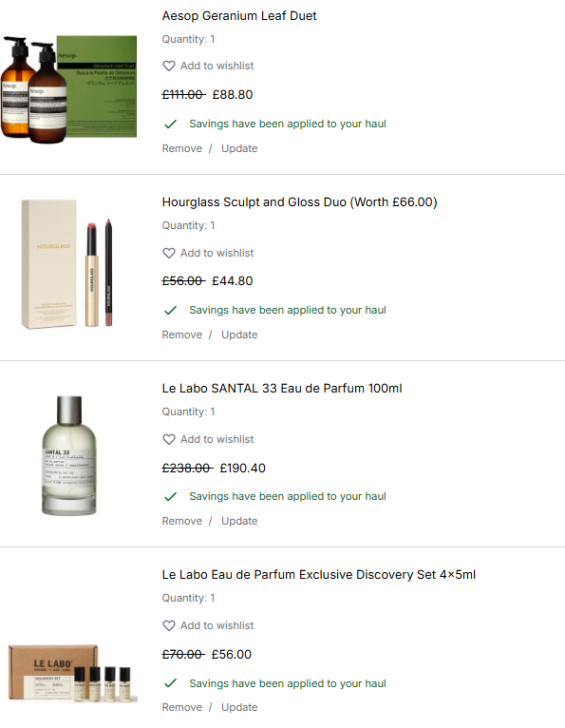This screenshot has width=565, height=728.
Task: Click heart icon for Hourglass Sculpt and Gloss Duo
Action: pos(169,253)
